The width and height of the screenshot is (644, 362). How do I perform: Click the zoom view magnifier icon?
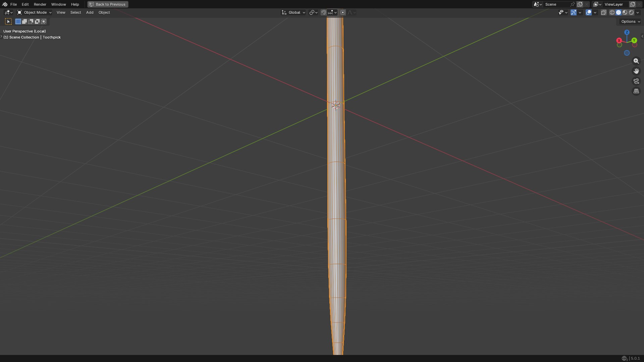coord(636,61)
